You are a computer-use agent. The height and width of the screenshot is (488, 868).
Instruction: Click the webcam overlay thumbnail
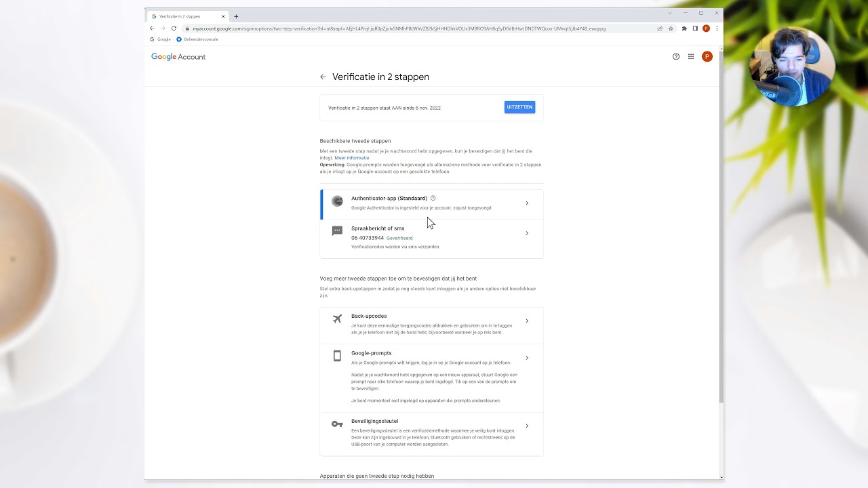click(792, 66)
